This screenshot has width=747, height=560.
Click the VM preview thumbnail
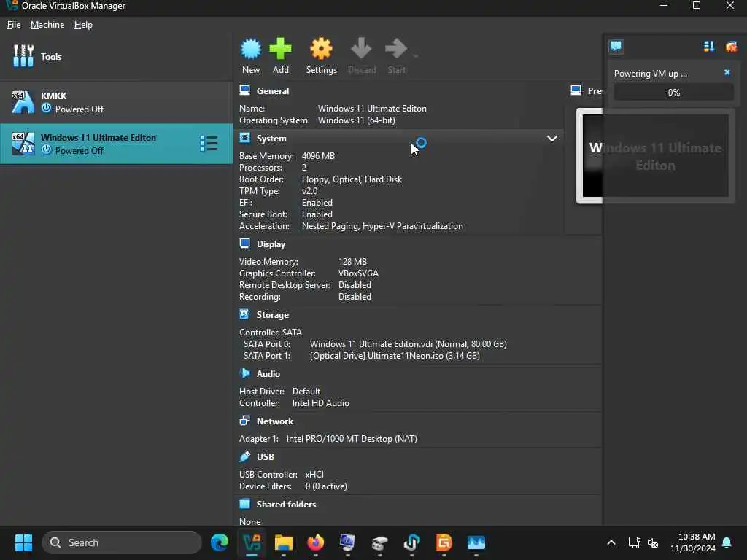655,156
